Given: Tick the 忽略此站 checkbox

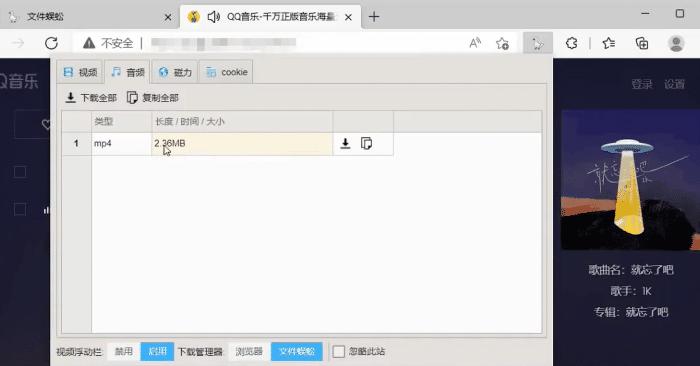Looking at the screenshot, I should coord(339,352).
